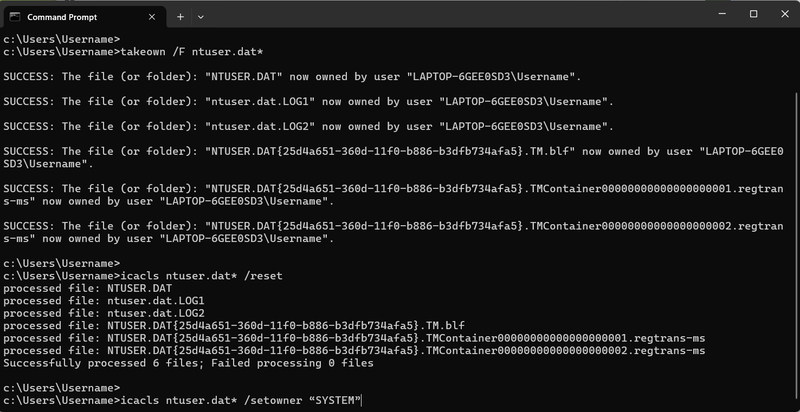This screenshot has width=800, height=412.
Task: Minimize the terminal window
Action: (x=721, y=14)
